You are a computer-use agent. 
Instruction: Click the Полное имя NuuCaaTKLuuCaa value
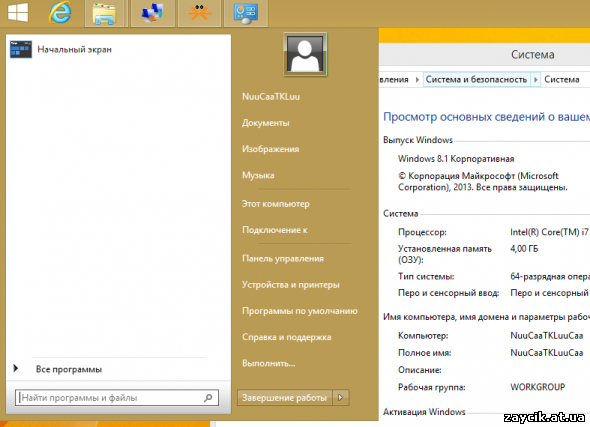tap(547, 353)
